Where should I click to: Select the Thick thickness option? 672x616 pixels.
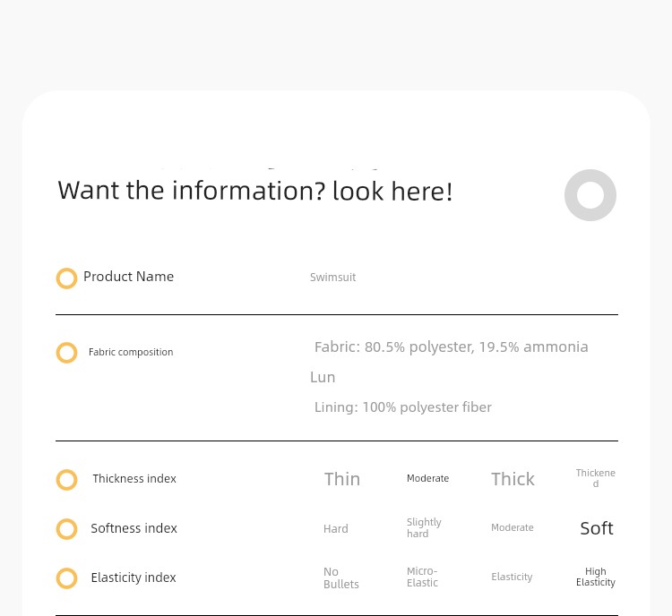click(x=513, y=479)
